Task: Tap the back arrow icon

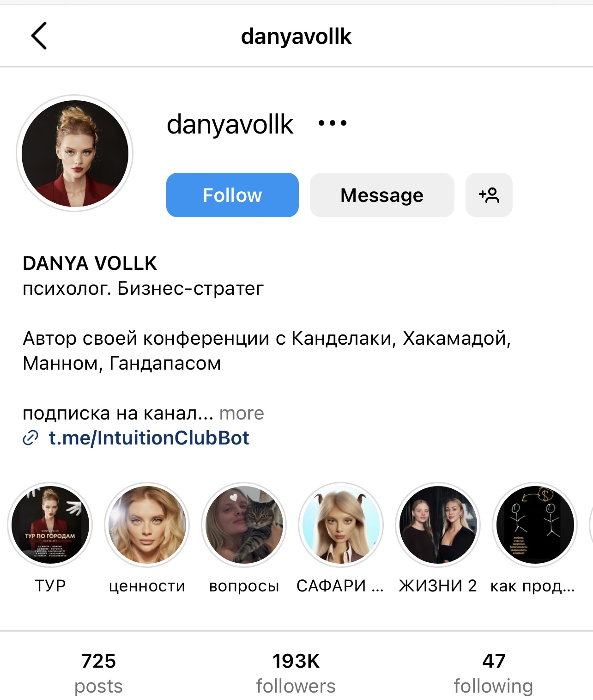Action: pos(39,36)
